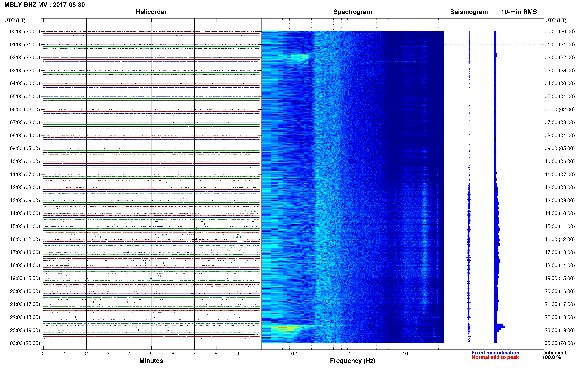Click '07:00 (03:00)' on the left time axis
This screenshot has width=588, height=368.
25,122
